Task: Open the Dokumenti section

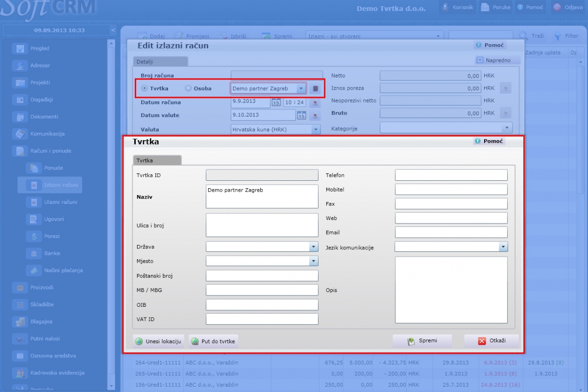Action: point(44,117)
